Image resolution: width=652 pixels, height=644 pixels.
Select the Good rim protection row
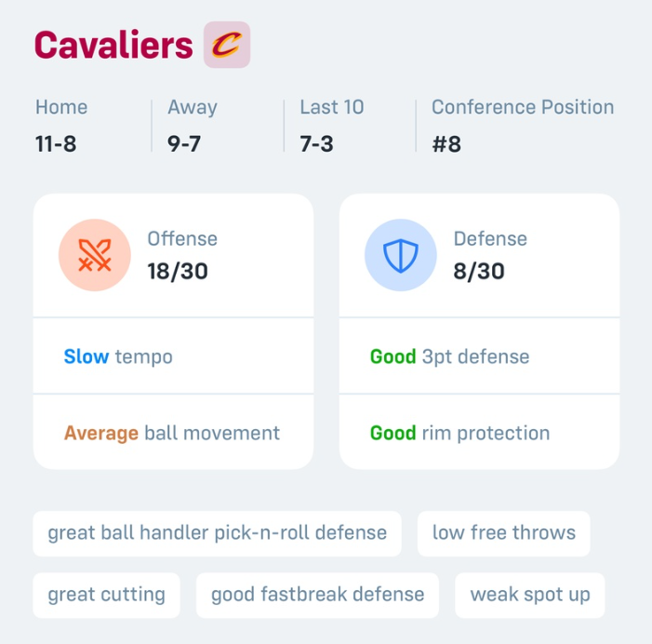click(x=479, y=432)
